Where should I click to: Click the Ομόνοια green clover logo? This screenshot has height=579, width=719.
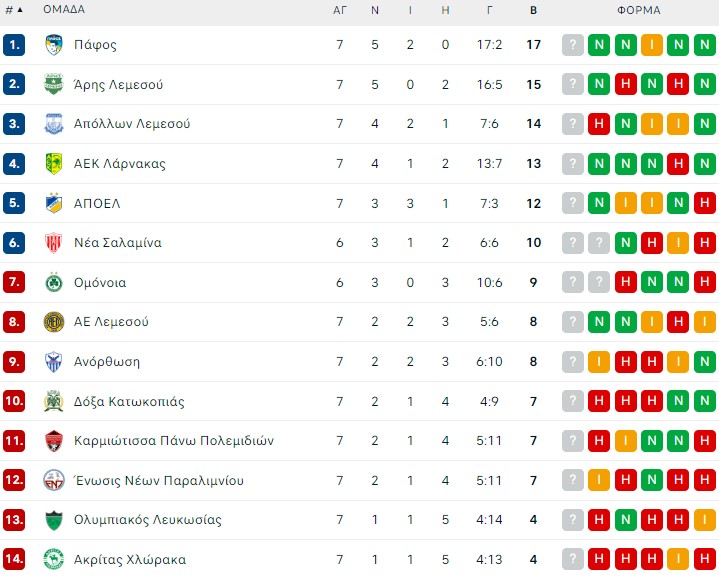pos(54,282)
